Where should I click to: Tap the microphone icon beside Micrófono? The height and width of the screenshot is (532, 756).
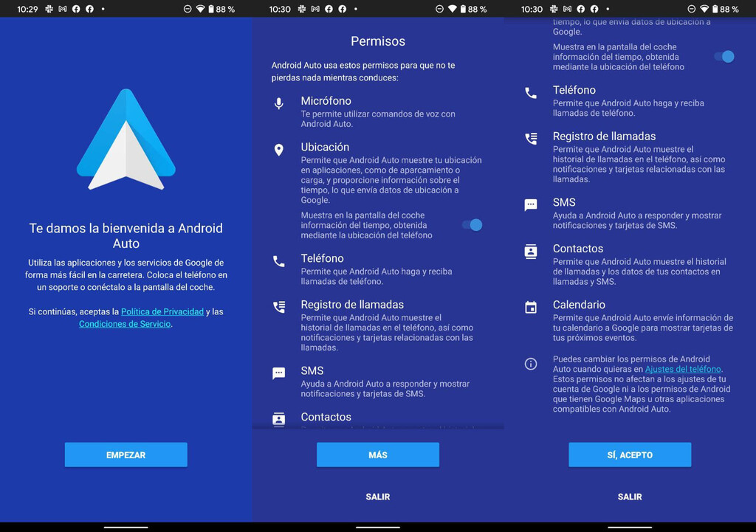pyautogui.click(x=279, y=104)
